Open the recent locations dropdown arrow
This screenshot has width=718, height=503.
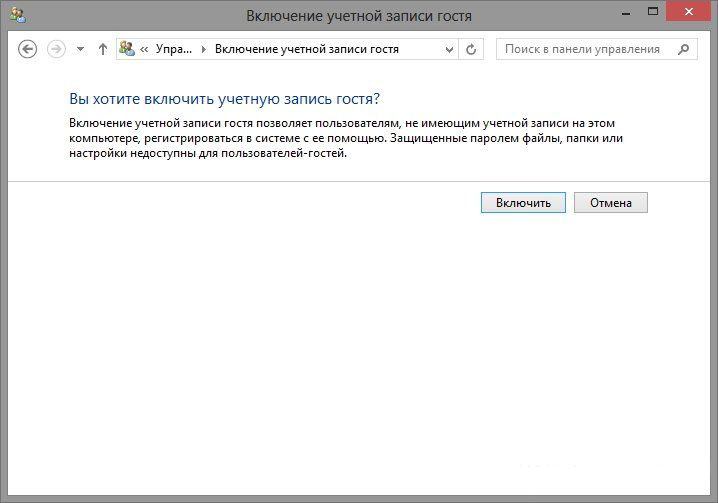click(x=81, y=49)
